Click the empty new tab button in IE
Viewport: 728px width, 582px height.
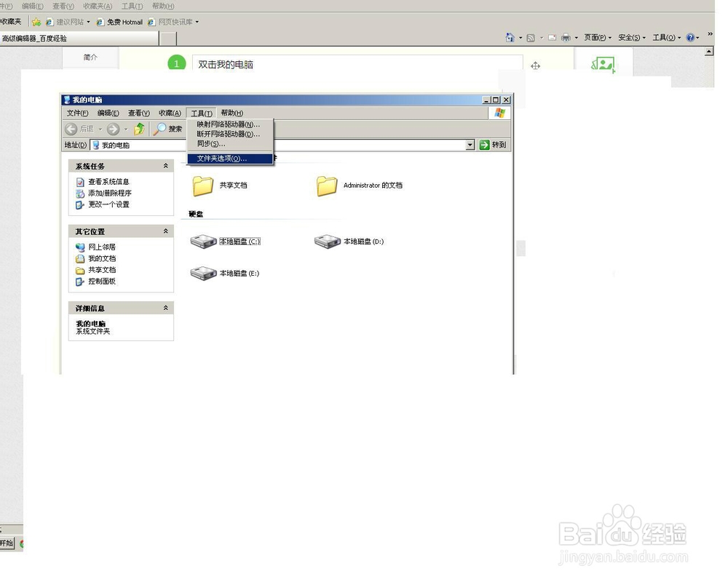167,39
